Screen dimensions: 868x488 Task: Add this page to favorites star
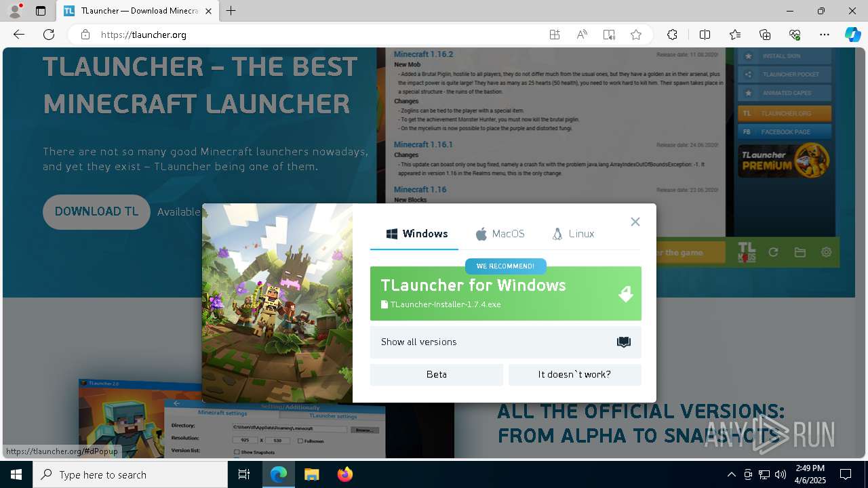click(x=636, y=35)
